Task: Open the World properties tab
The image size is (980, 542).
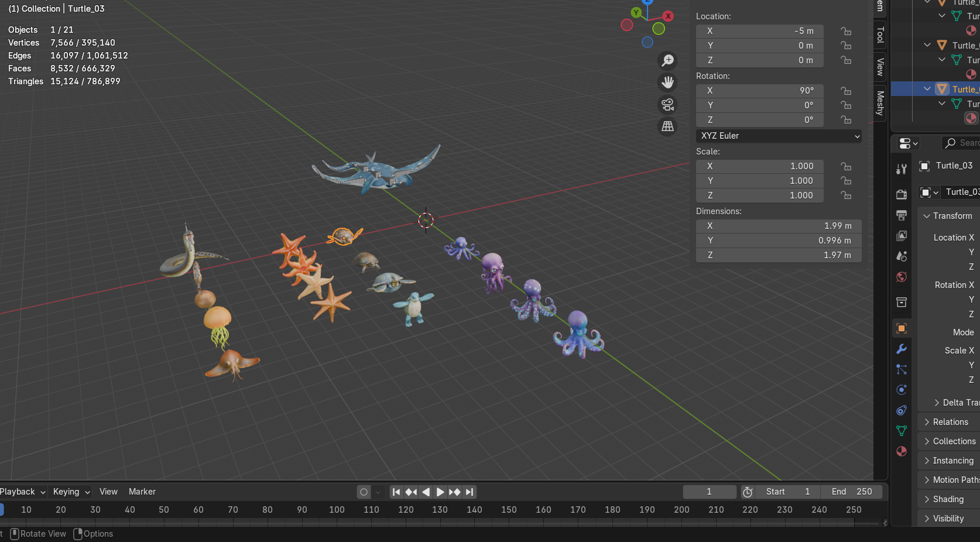Action: [901, 277]
